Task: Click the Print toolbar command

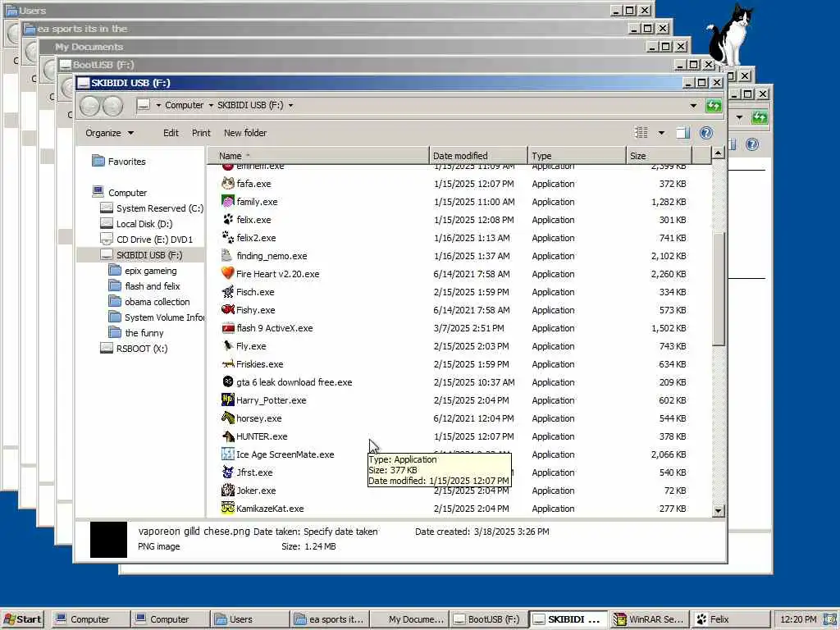Action: pos(201,133)
